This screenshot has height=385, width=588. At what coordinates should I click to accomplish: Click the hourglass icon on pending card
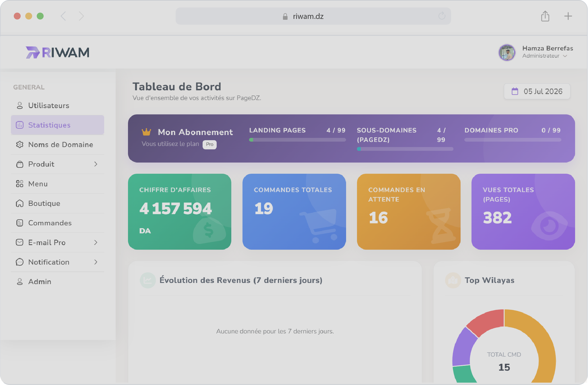tap(441, 226)
